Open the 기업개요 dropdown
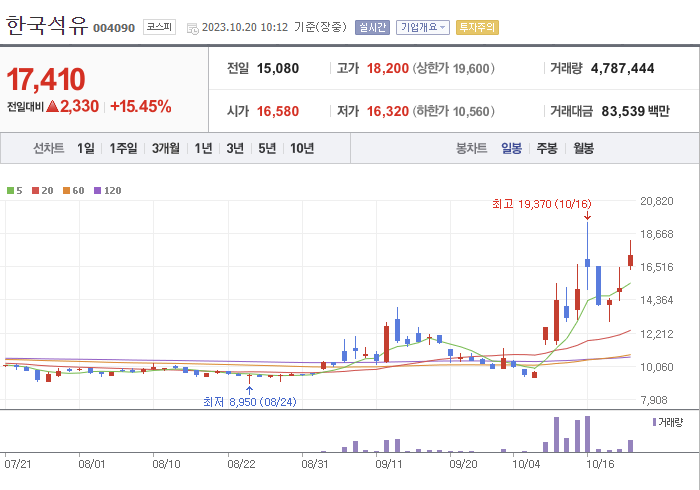700x490 pixels. pos(422,27)
